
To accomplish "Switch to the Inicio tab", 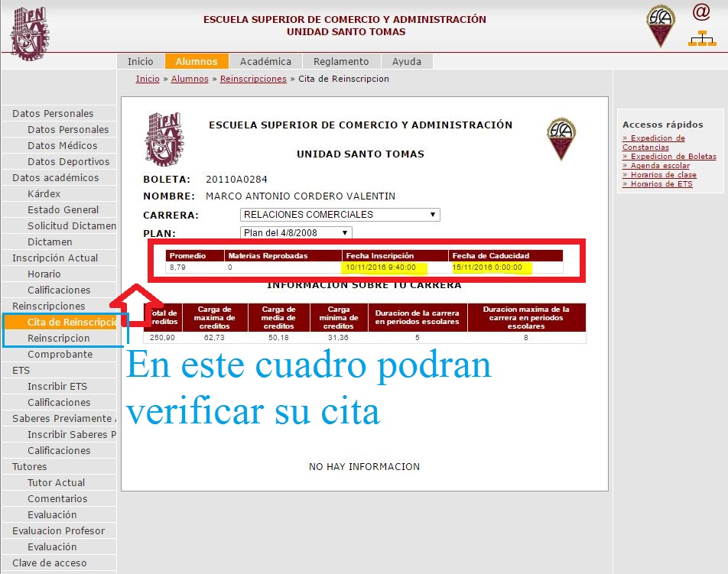I will coord(140,61).
